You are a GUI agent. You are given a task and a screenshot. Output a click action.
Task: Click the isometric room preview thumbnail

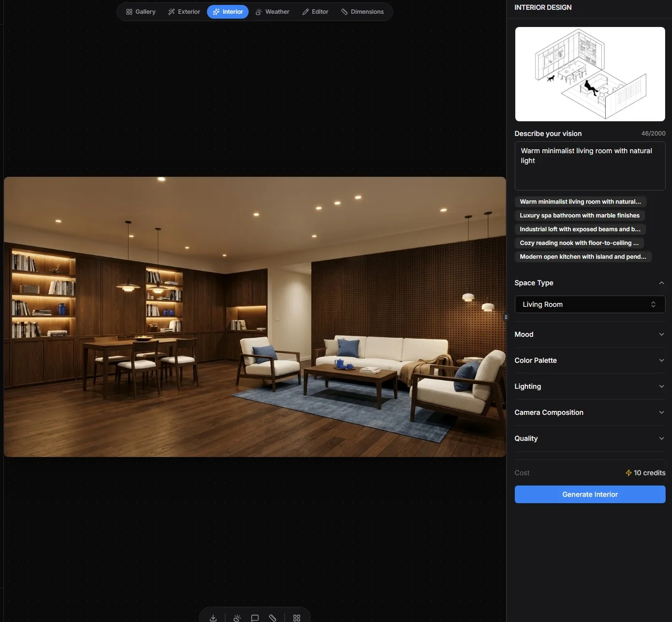click(x=589, y=74)
